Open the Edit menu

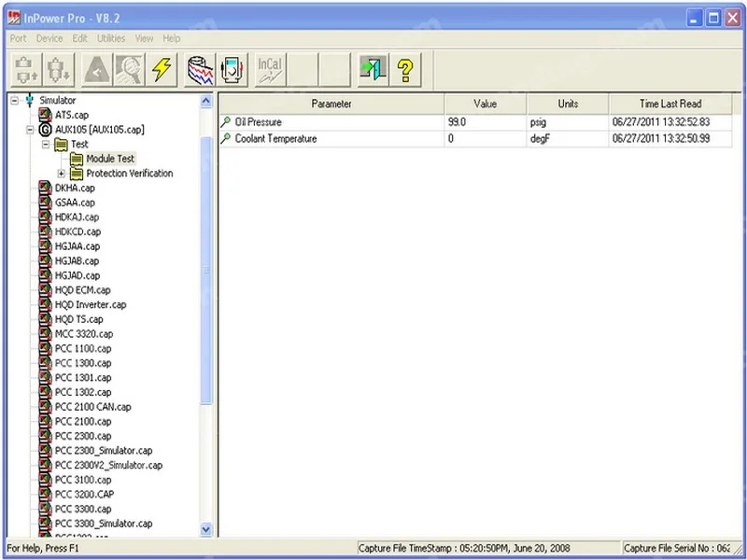(x=79, y=38)
